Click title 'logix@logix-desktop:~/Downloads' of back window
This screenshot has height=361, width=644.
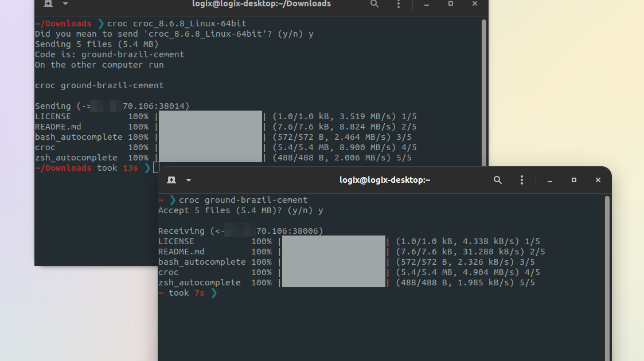[261, 3]
